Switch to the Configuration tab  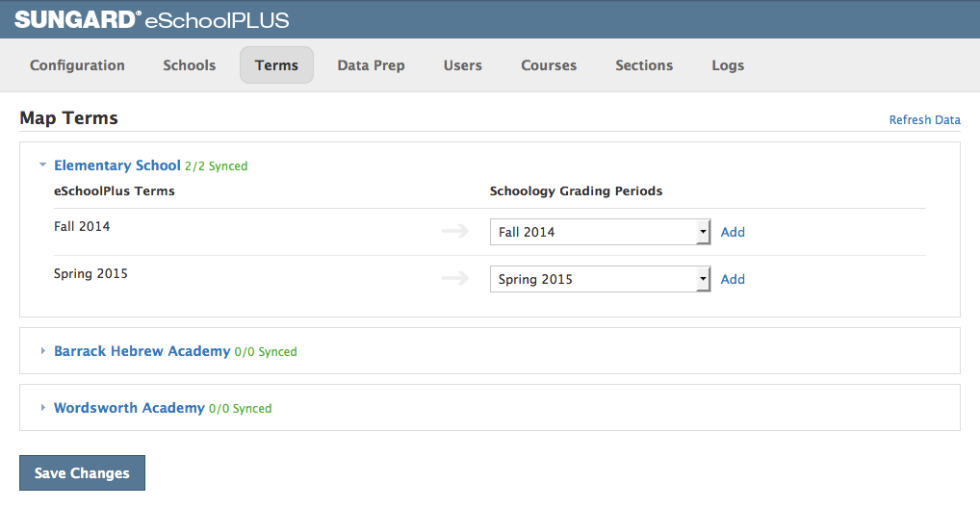[x=77, y=65]
